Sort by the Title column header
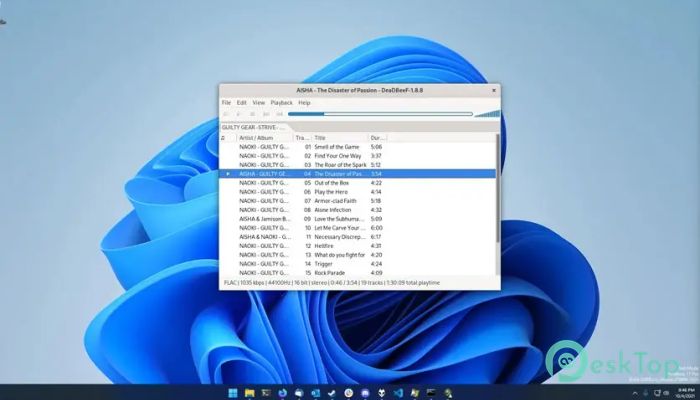This screenshot has width=700, height=400. point(340,138)
